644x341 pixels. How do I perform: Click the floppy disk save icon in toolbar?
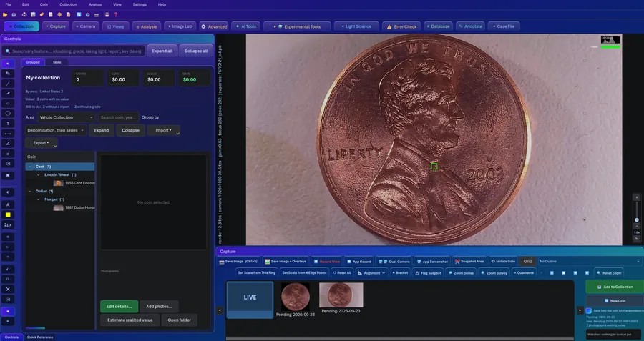[x=107, y=15]
